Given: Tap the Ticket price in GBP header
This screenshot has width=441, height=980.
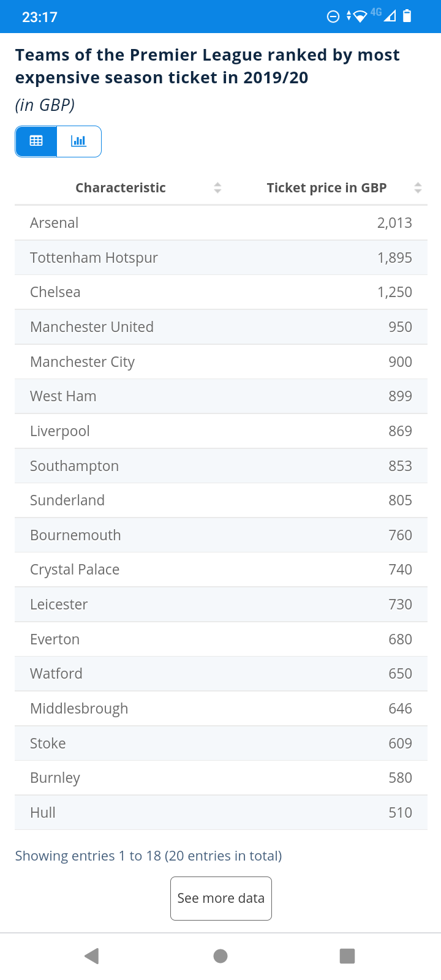Looking at the screenshot, I should [x=326, y=188].
